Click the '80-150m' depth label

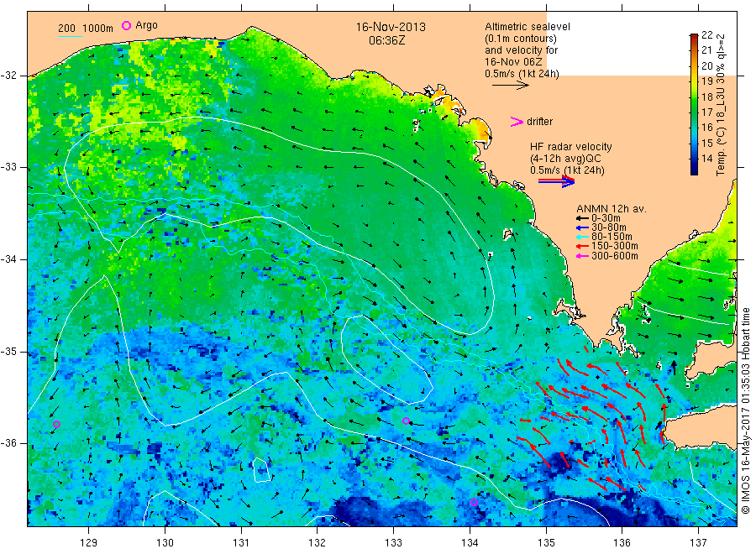coord(612,237)
